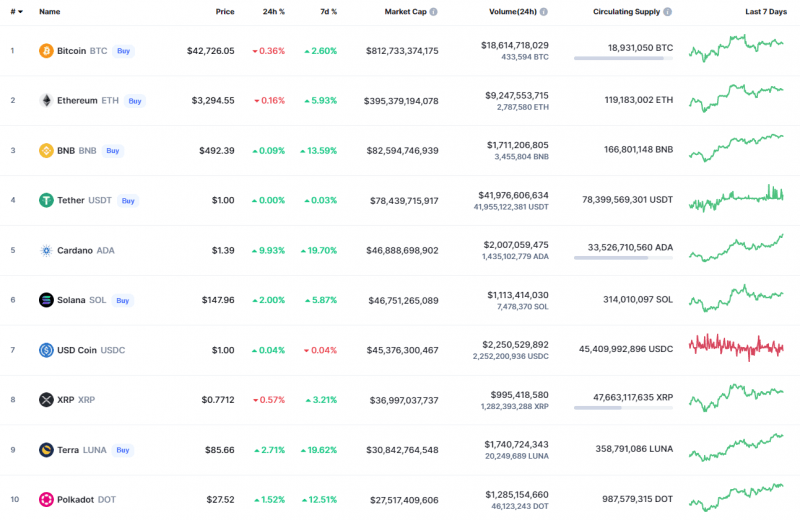The width and height of the screenshot is (800, 520).
Task: Click the Tether logo icon
Action: (46, 200)
